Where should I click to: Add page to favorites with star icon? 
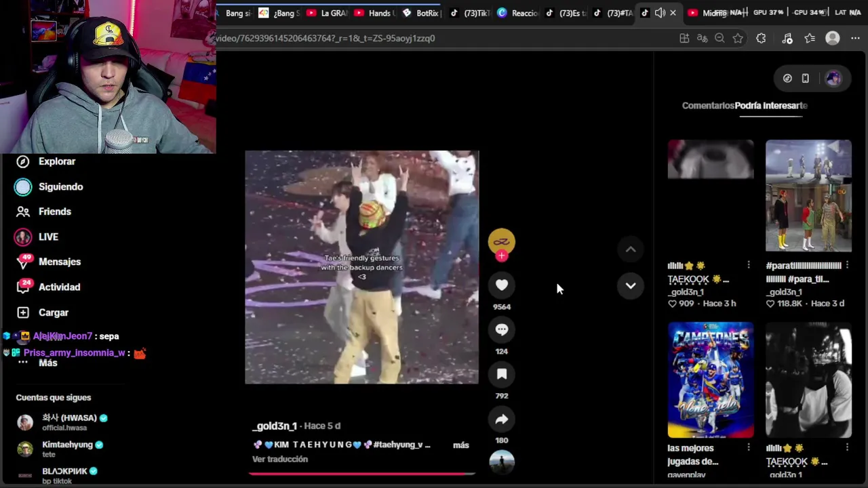coord(738,39)
